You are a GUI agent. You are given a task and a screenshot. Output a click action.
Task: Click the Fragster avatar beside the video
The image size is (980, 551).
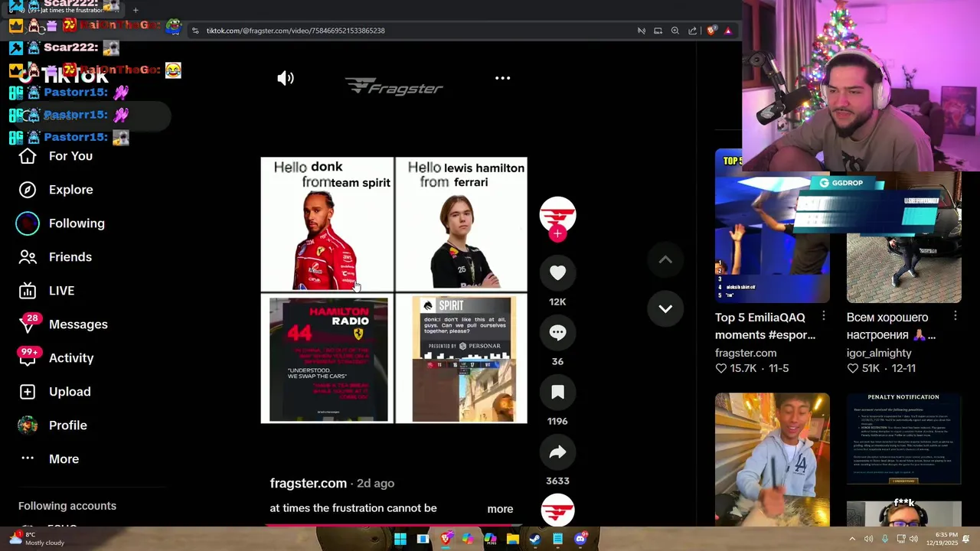557,214
